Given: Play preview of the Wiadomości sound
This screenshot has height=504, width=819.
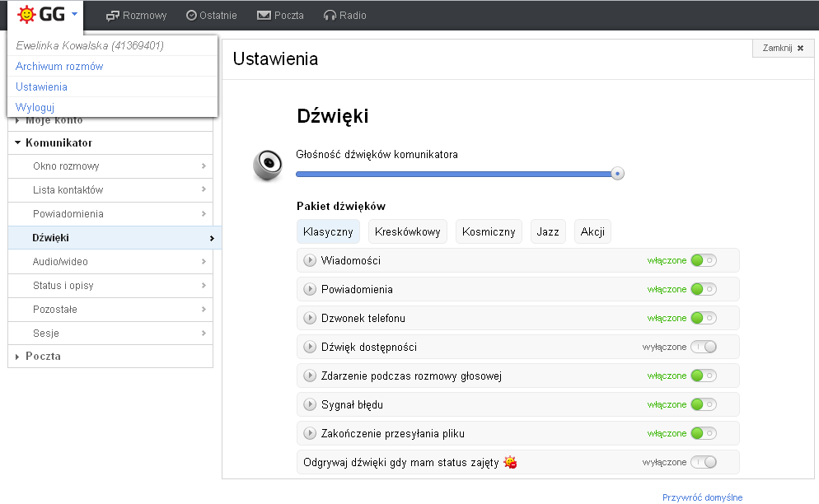Looking at the screenshot, I should tap(310, 259).
